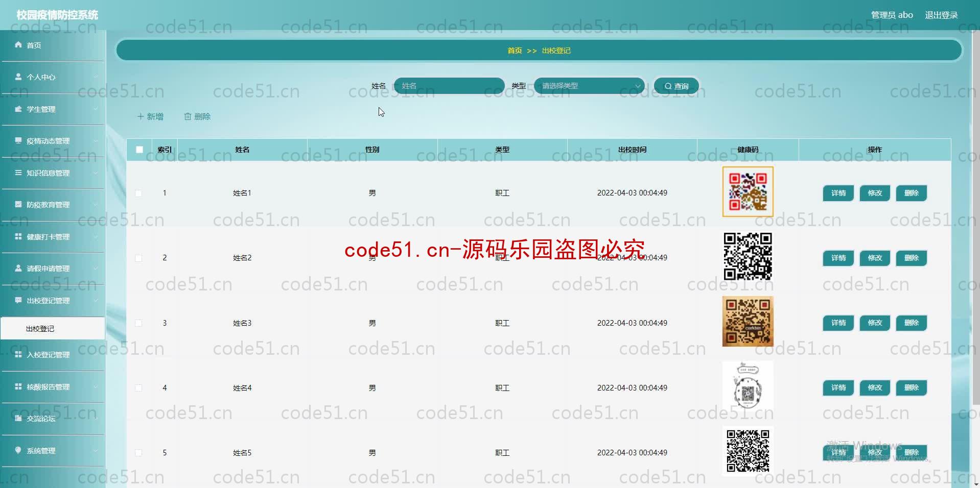Focus the 姓名 search input field
The width and height of the screenshot is (980, 488).
[x=449, y=86]
